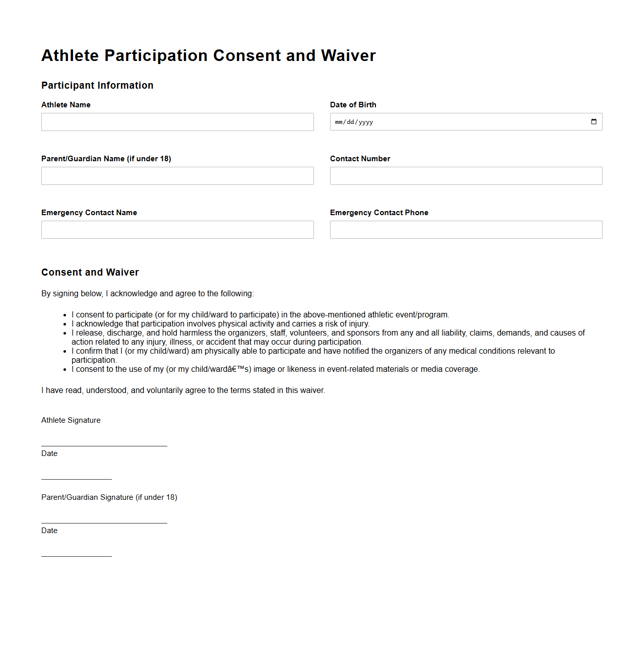Click the dd portion of the date input

(x=351, y=121)
